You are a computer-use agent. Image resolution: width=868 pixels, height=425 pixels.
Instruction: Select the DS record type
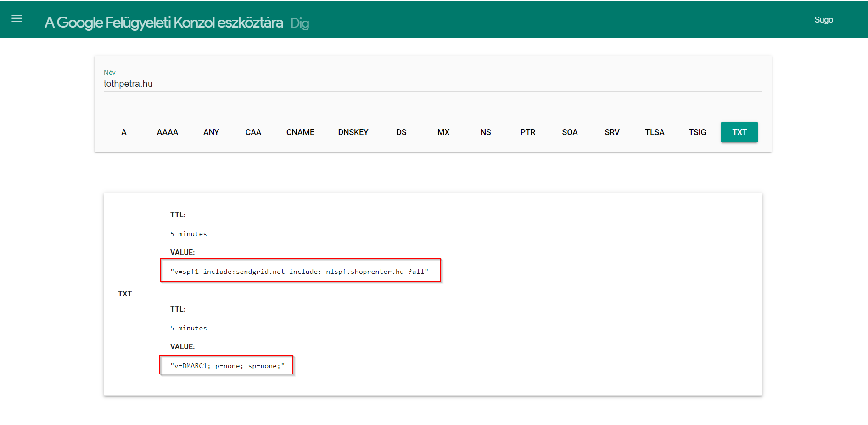coord(402,132)
